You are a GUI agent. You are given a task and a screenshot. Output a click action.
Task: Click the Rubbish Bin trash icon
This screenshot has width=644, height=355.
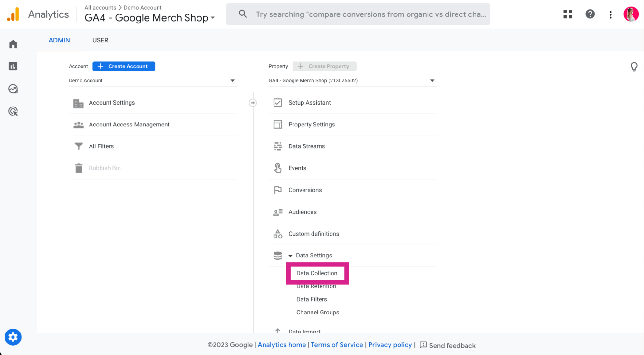(x=79, y=168)
